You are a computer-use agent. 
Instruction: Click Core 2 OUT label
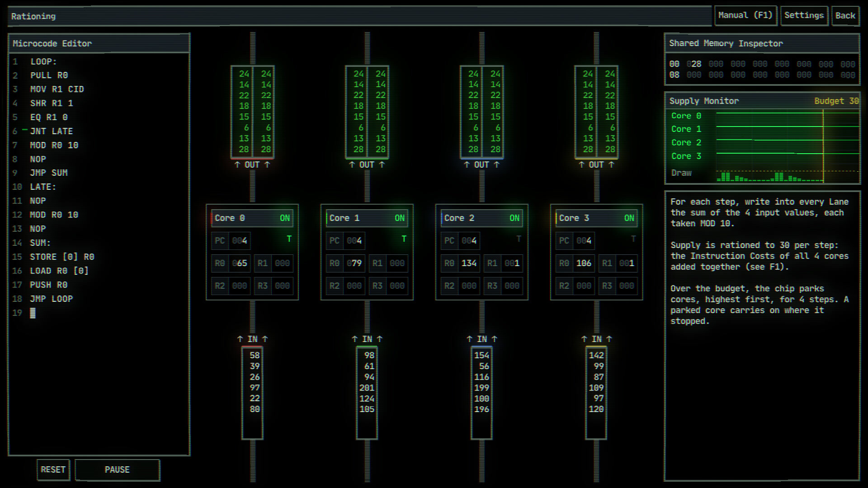point(482,165)
